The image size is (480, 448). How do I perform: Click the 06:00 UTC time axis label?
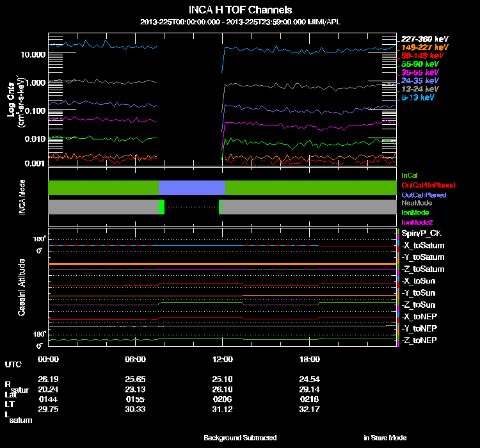pos(135,359)
